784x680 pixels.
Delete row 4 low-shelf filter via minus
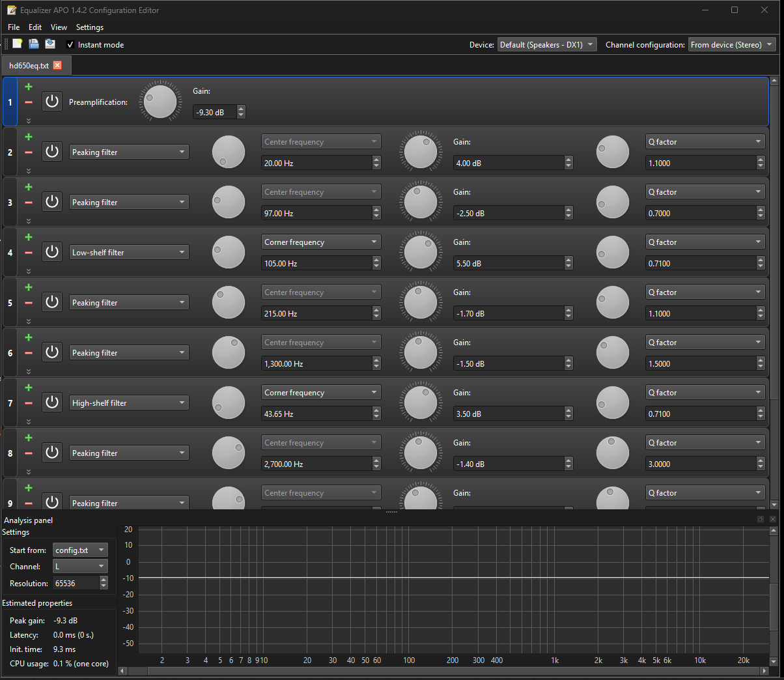point(29,253)
